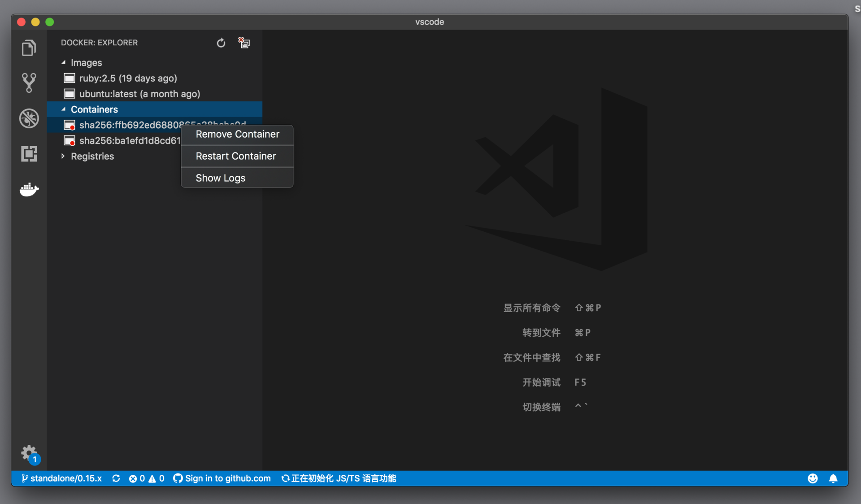Open the Debug view icon
Image resolution: width=861 pixels, height=504 pixels.
[x=29, y=118]
